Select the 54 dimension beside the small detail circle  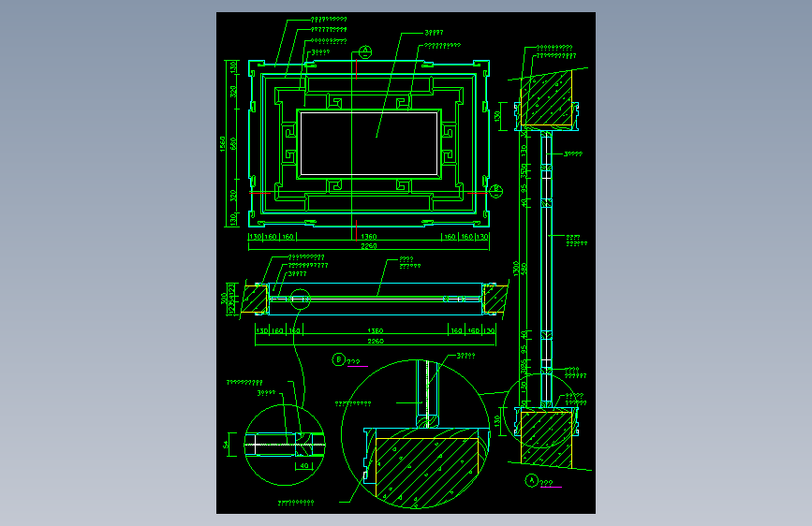coord(226,445)
